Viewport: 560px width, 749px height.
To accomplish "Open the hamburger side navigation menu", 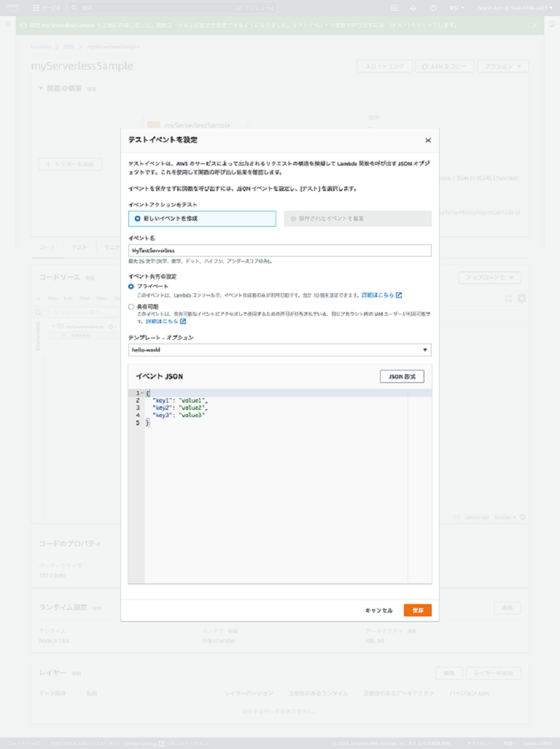I will (7, 24).
